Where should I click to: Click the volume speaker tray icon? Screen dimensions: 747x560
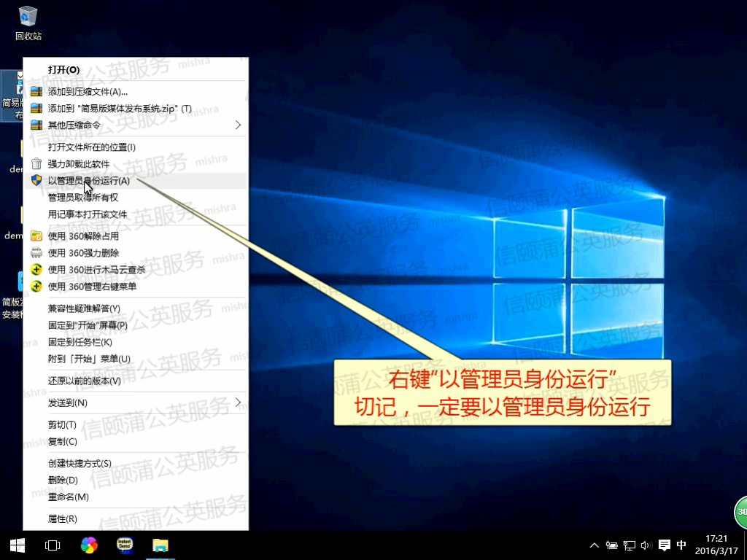tap(645, 545)
